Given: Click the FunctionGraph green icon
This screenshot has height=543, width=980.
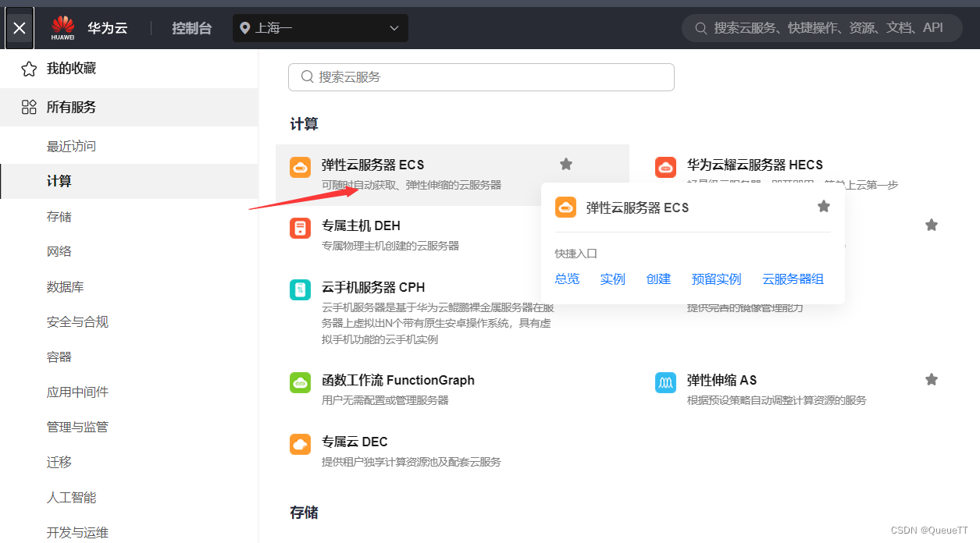Looking at the screenshot, I should click(300, 382).
